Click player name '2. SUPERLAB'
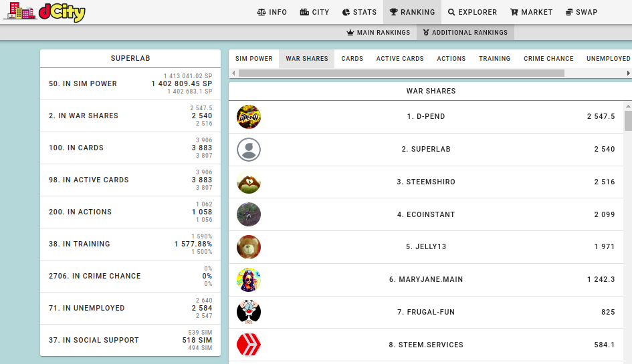This screenshot has height=364, width=632. click(426, 149)
